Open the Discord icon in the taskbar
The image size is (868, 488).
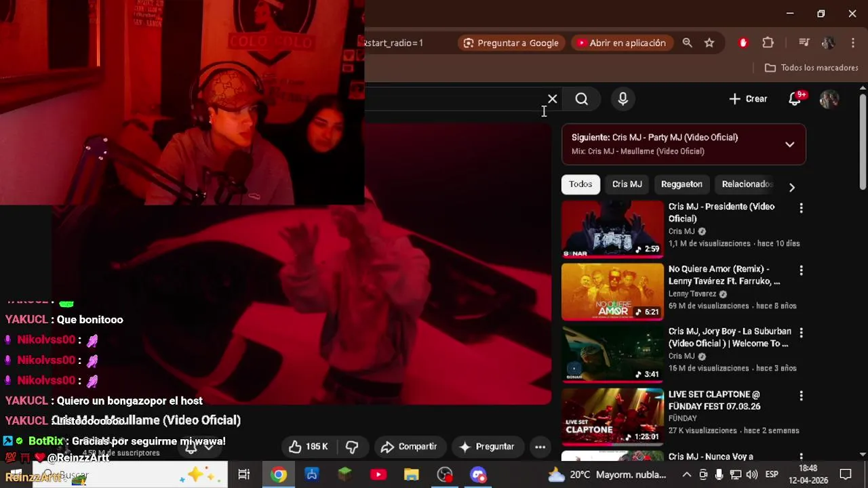point(478,475)
